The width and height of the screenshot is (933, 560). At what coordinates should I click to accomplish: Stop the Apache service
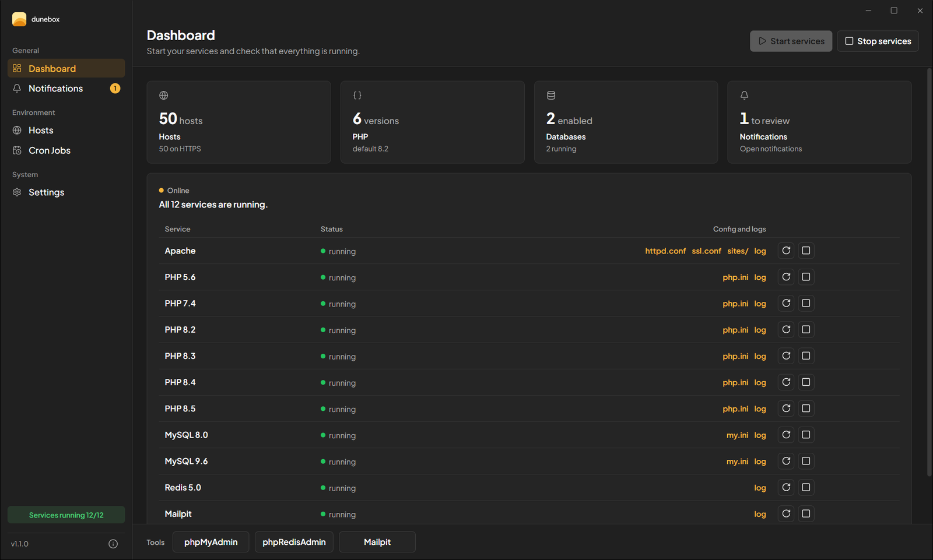[x=806, y=251]
